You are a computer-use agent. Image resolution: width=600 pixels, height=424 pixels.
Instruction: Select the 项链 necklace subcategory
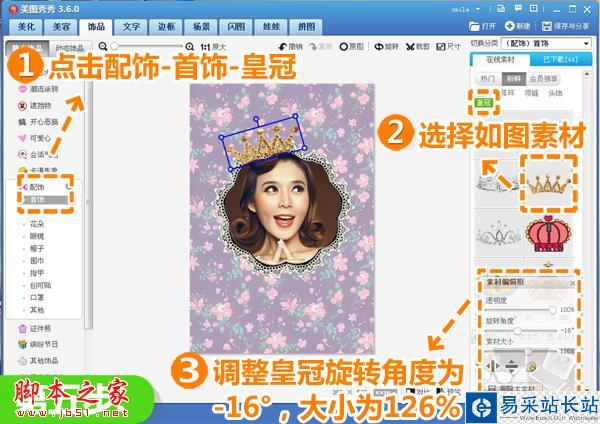(531, 93)
